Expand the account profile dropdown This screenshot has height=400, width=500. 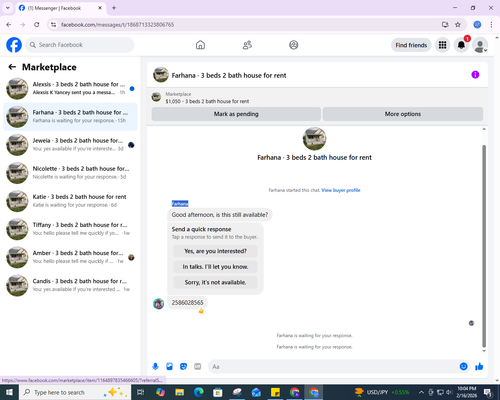coord(480,46)
